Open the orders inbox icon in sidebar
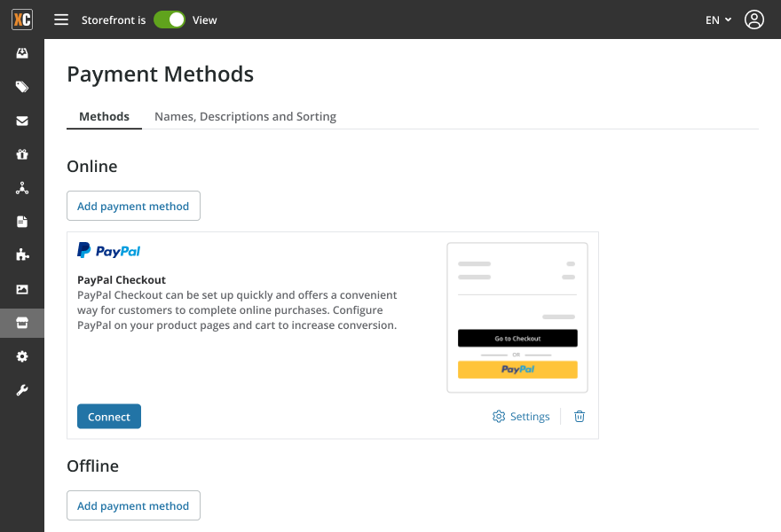 click(22, 53)
